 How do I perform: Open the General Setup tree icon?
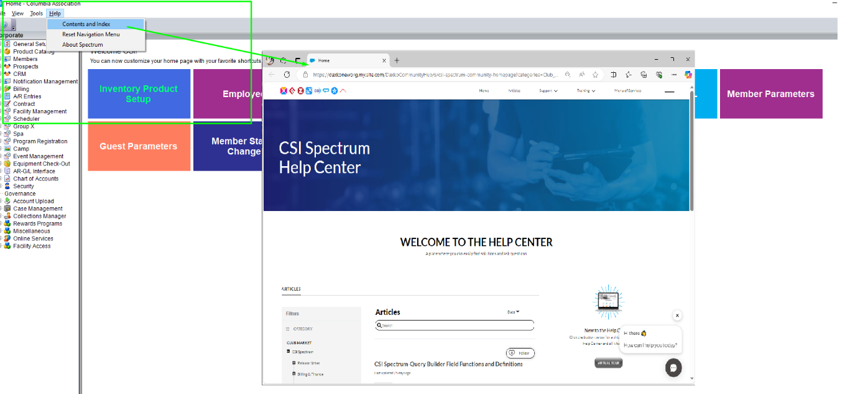coord(7,44)
